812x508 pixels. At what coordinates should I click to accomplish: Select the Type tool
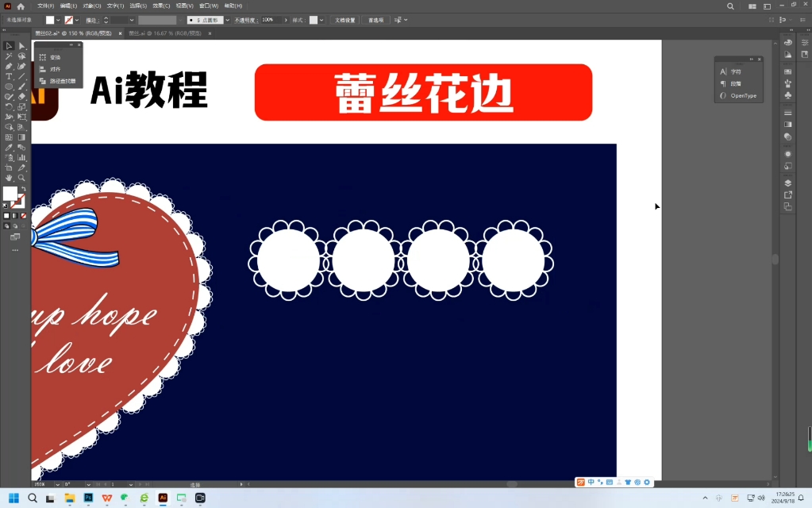(9, 76)
